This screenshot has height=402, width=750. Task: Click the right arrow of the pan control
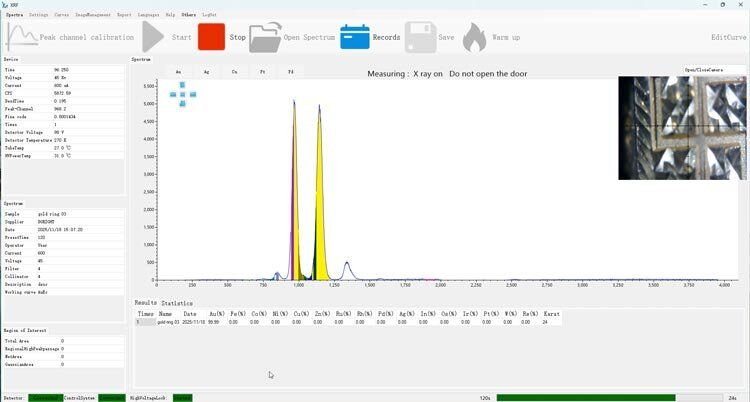[x=193, y=94]
